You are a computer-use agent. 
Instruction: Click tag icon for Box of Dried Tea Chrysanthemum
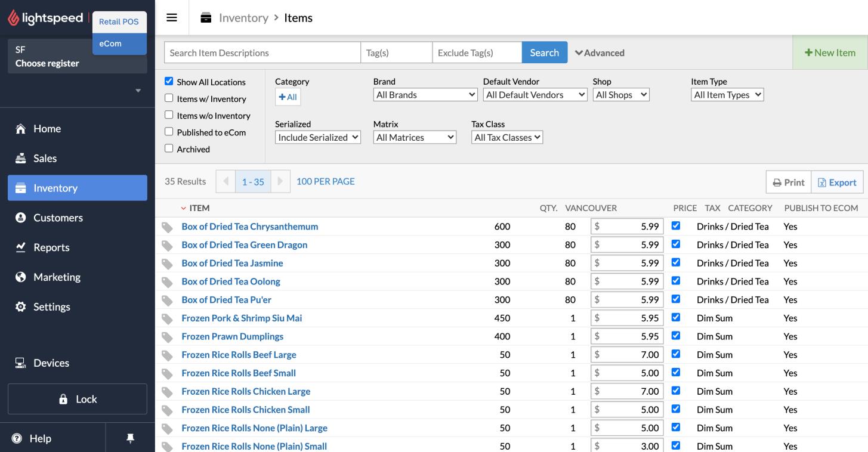168,227
